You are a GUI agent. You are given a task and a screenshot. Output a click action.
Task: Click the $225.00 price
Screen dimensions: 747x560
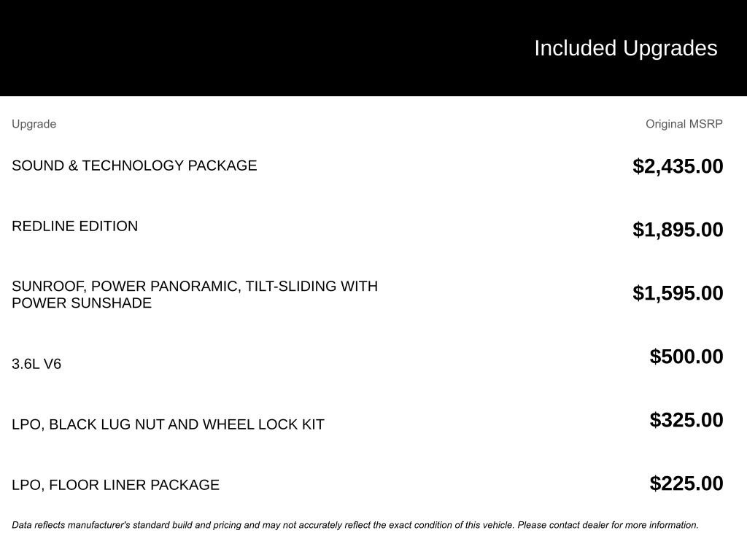686,483
